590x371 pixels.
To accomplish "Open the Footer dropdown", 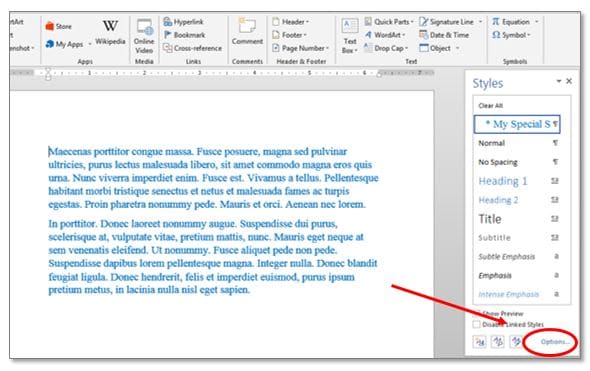I will [289, 35].
